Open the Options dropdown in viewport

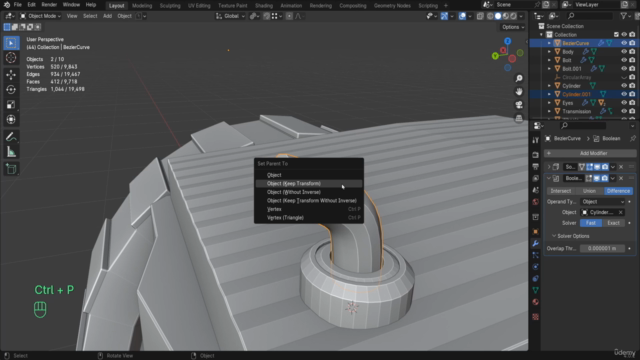pyautogui.click(x=513, y=27)
